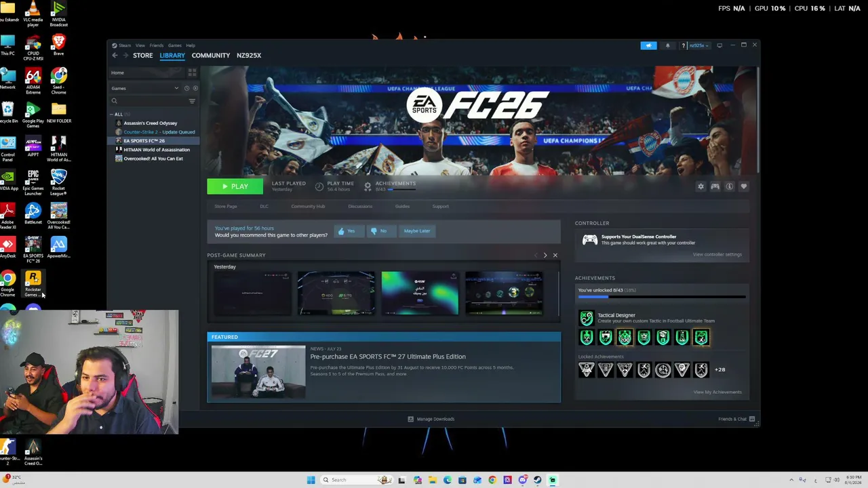Image resolution: width=868 pixels, height=488 pixels.
Task: Open Manage Downloads at bottom
Action: pyautogui.click(x=431, y=419)
